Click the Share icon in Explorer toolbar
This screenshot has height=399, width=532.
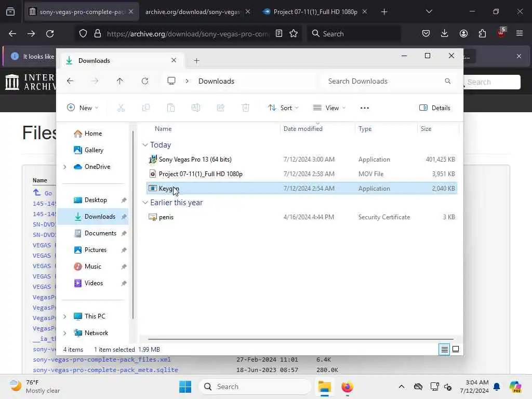pos(220,108)
